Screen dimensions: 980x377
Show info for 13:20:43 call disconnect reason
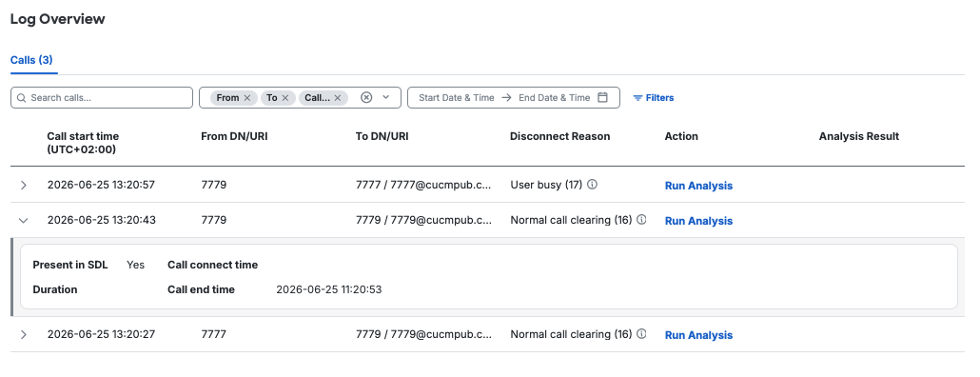641,220
